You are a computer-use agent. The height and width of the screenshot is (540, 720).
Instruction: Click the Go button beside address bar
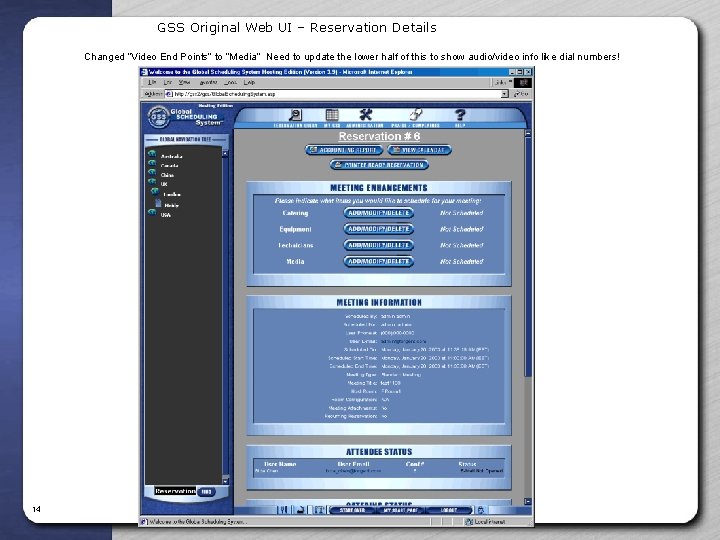click(x=522, y=94)
